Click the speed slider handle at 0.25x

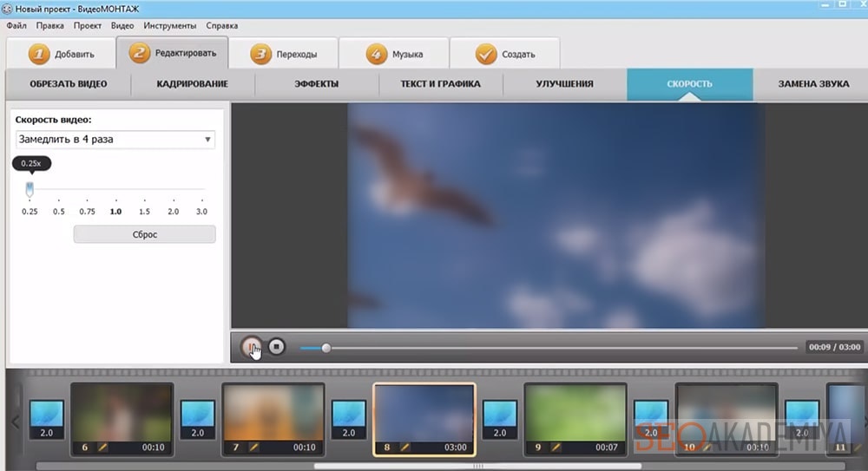pyautogui.click(x=30, y=188)
